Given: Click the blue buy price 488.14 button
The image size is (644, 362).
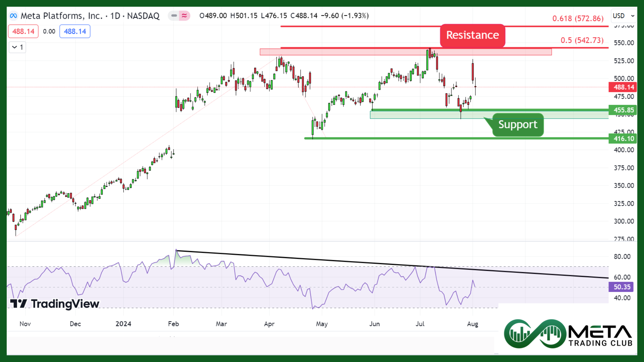Looking at the screenshot, I should pyautogui.click(x=75, y=32).
